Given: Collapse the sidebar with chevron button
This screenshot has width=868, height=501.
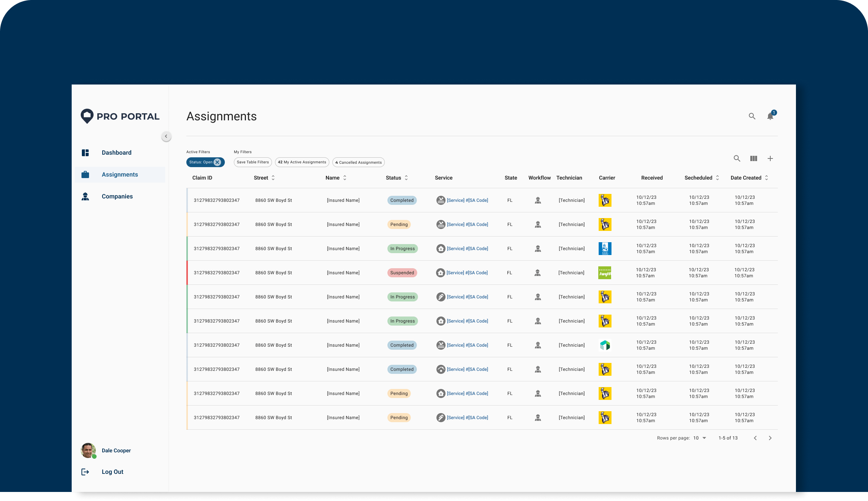Looking at the screenshot, I should point(166,136).
